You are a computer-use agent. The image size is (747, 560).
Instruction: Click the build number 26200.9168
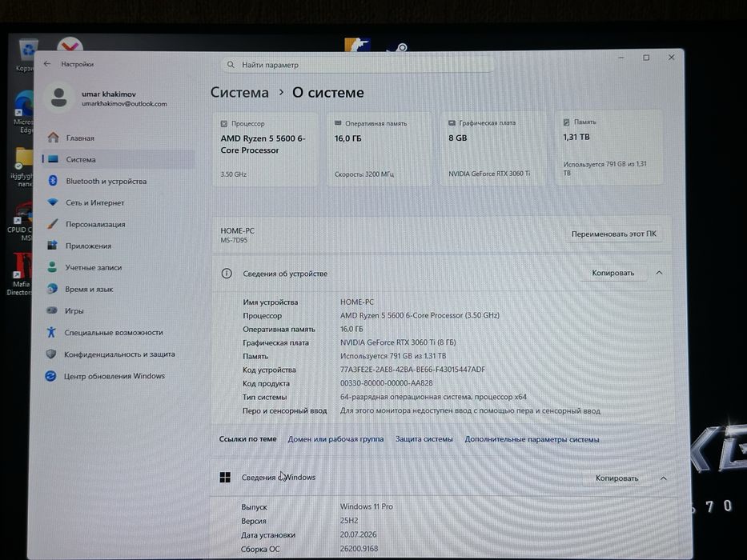[x=359, y=549]
